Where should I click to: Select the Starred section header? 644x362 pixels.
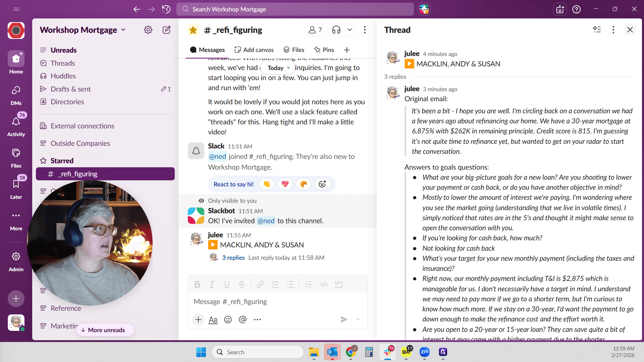(x=62, y=161)
